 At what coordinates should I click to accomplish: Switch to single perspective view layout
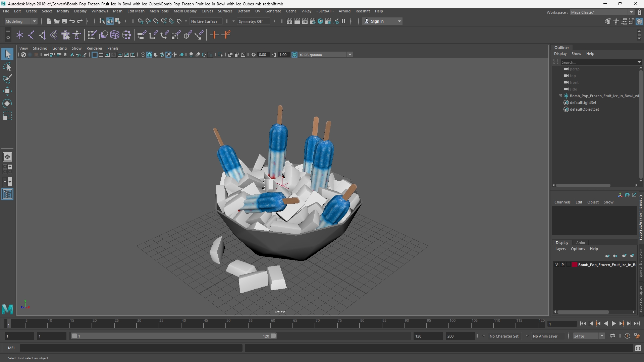tap(7, 157)
